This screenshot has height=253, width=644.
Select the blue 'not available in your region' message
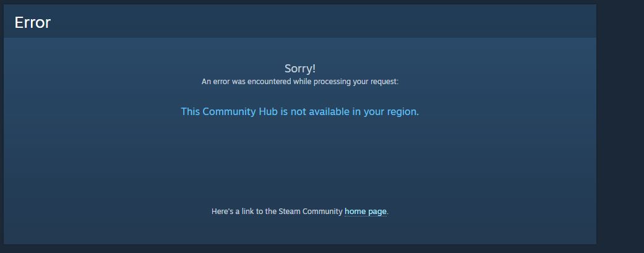pyautogui.click(x=300, y=111)
